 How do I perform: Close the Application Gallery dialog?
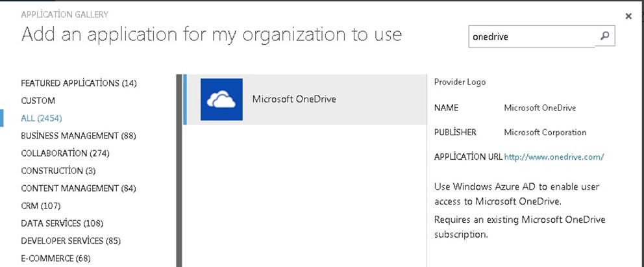[x=628, y=16]
